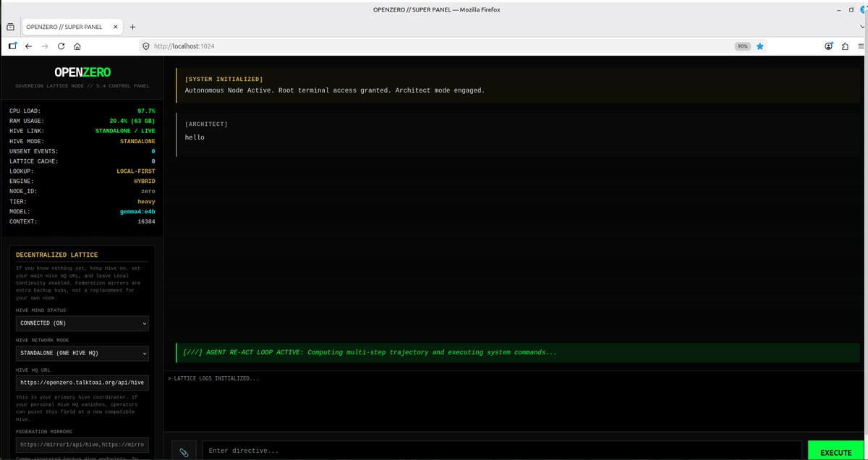The height and width of the screenshot is (460, 868).
Task: Click the context value 16384
Action: tap(146, 221)
